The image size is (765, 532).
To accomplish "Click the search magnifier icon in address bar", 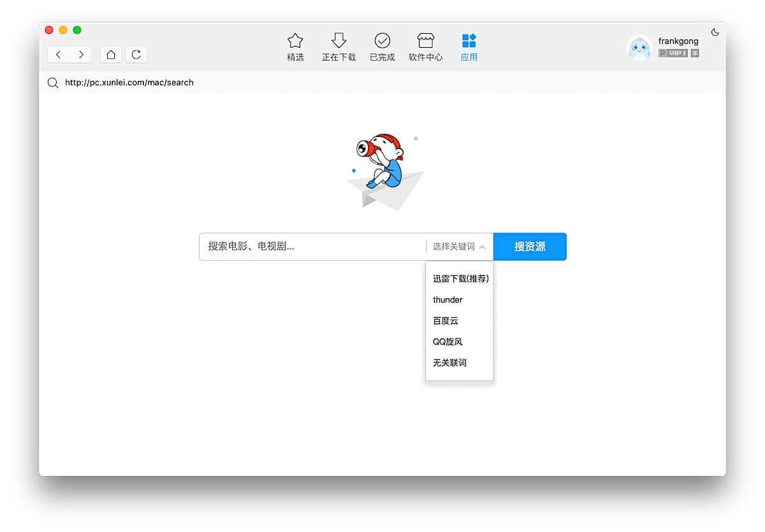I will tap(53, 82).
